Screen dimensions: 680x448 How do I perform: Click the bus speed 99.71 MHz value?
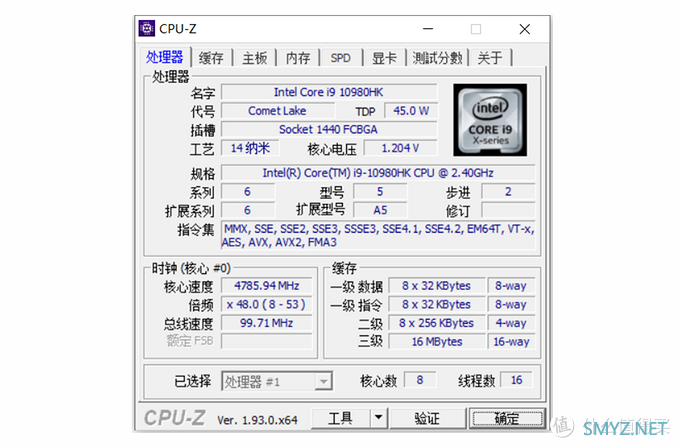(x=267, y=323)
